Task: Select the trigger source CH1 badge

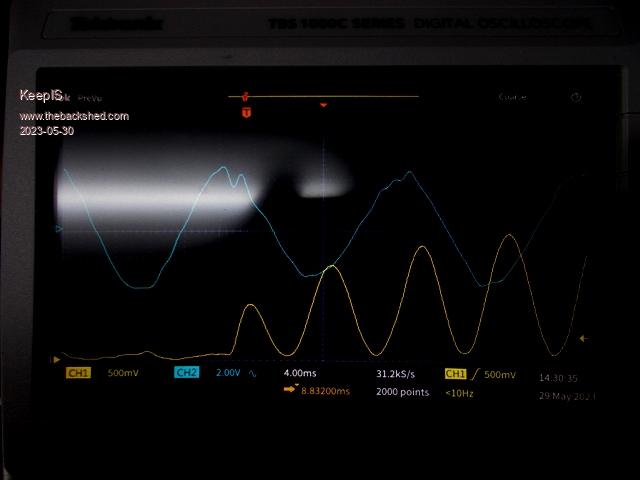Action: [x=456, y=373]
